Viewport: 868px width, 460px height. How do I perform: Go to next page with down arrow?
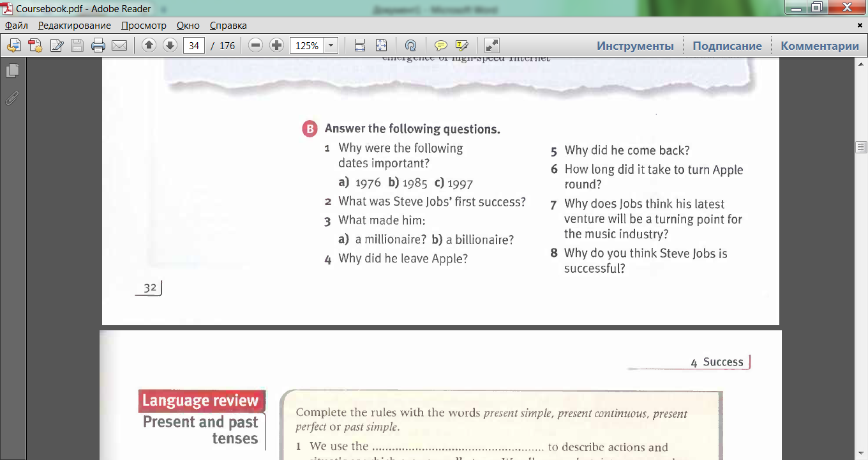(x=170, y=45)
